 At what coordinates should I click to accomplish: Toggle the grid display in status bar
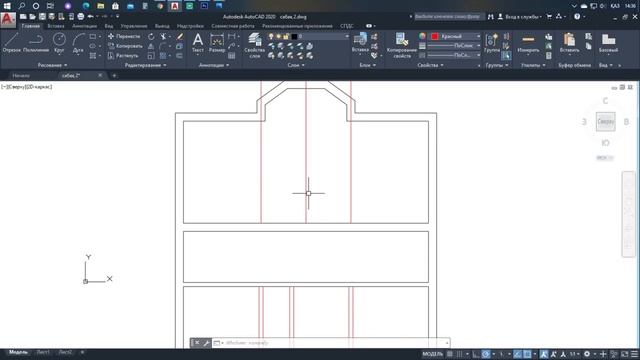click(450, 354)
